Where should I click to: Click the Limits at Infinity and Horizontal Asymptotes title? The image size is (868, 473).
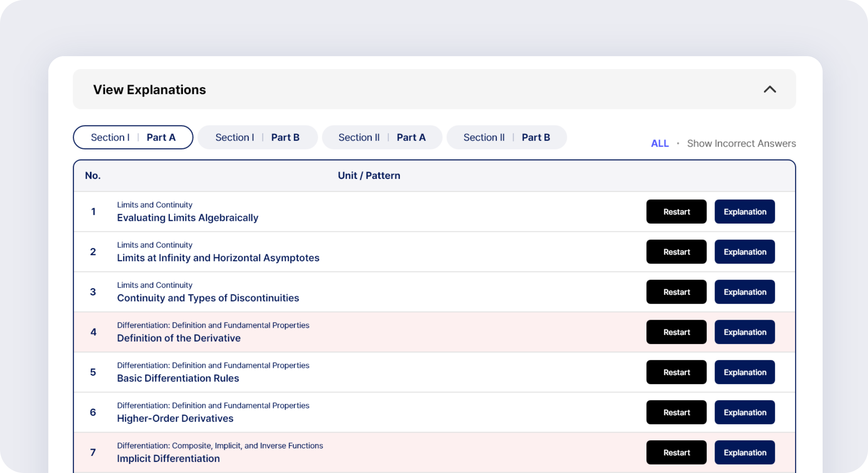click(218, 258)
